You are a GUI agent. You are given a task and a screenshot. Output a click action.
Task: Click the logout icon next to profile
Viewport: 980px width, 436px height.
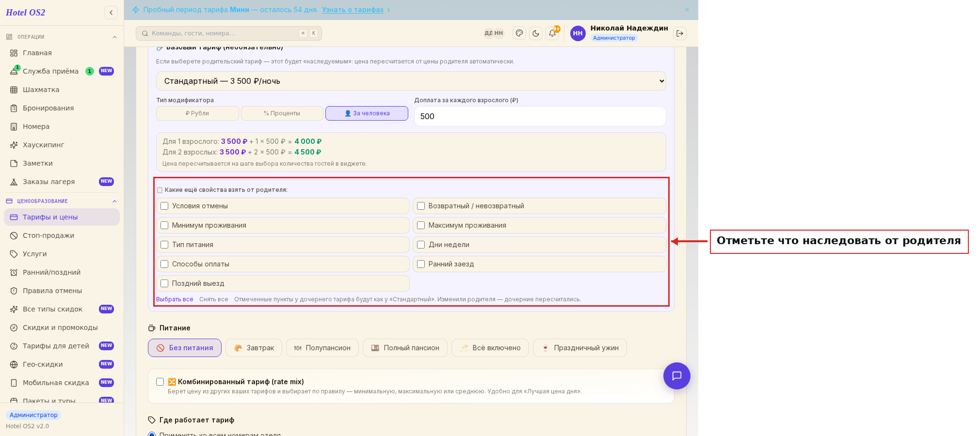point(680,33)
